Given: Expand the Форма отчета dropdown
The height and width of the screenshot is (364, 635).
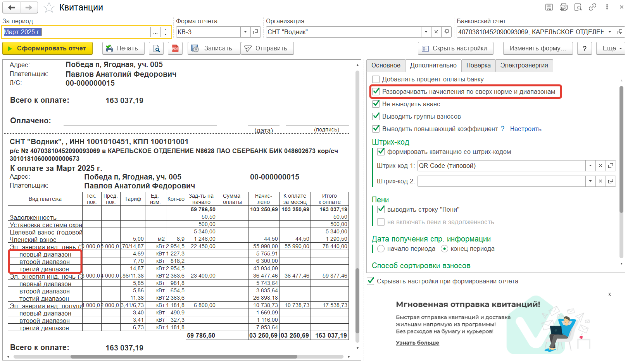Looking at the screenshot, I should pyautogui.click(x=245, y=32).
